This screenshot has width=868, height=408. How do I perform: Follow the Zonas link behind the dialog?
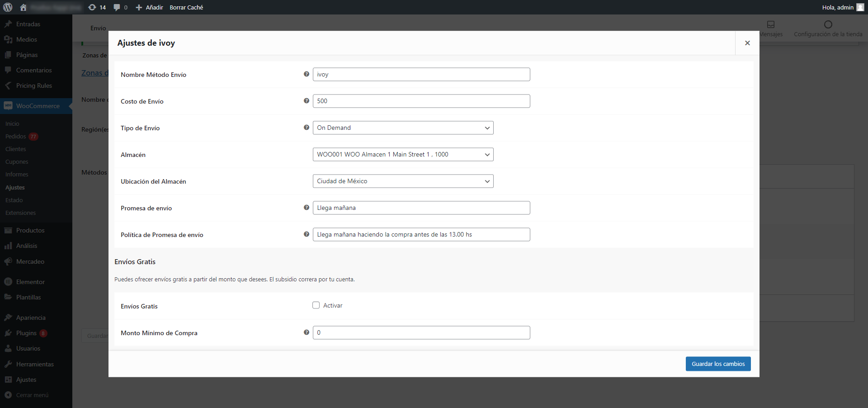(x=95, y=73)
